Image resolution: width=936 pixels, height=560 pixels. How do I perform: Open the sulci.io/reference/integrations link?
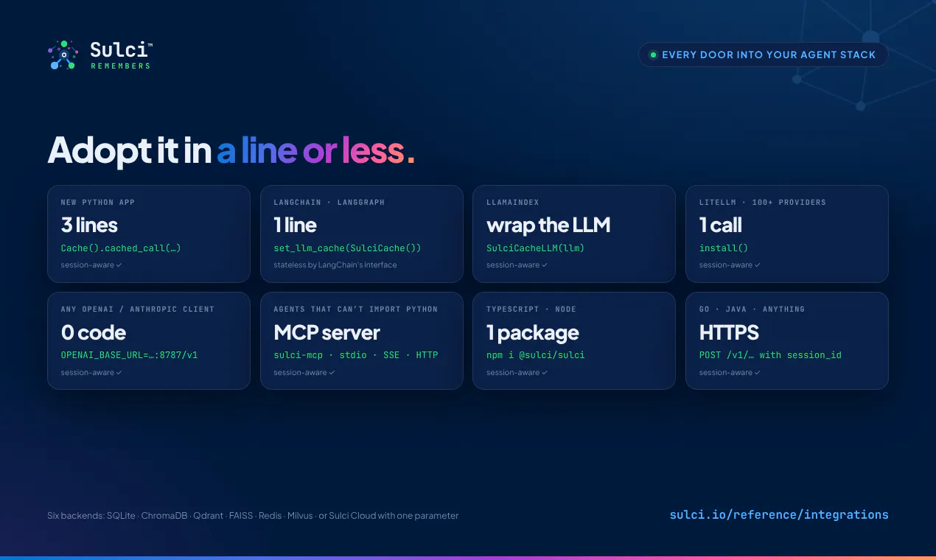tap(779, 514)
